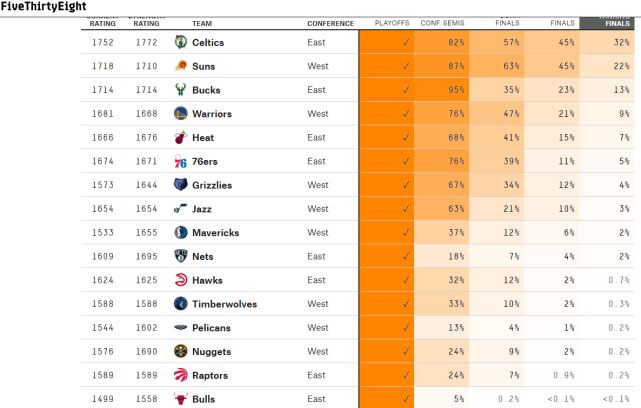The width and height of the screenshot is (641, 408).
Task: Click the Nuggets team logo
Action: pyautogui.click(x=181, y=351)
